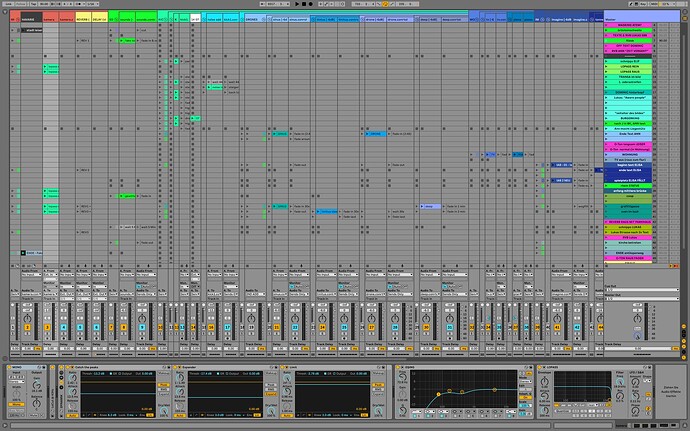Click hot-swap preset icon on MONO device
The image size is (690, 431).
(39, 367)
